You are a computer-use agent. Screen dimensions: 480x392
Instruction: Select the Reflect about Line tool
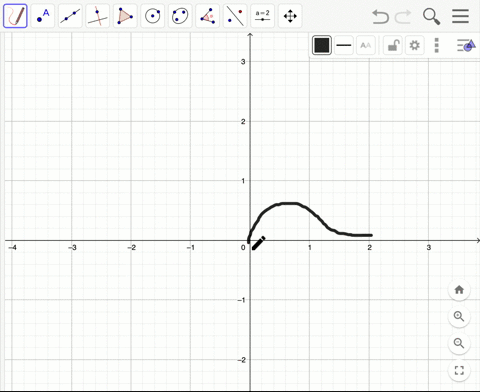click(x=235, y=16)
